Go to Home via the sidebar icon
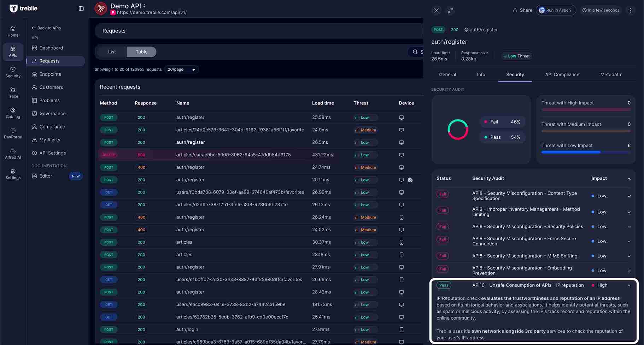This screenshot has height=345, width=644. pos(13,31)
